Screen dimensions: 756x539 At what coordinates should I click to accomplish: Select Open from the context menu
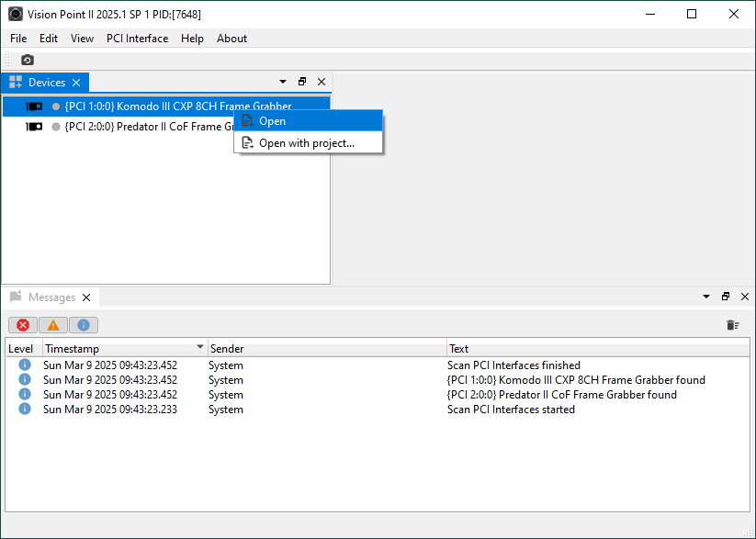click(272, 121)
